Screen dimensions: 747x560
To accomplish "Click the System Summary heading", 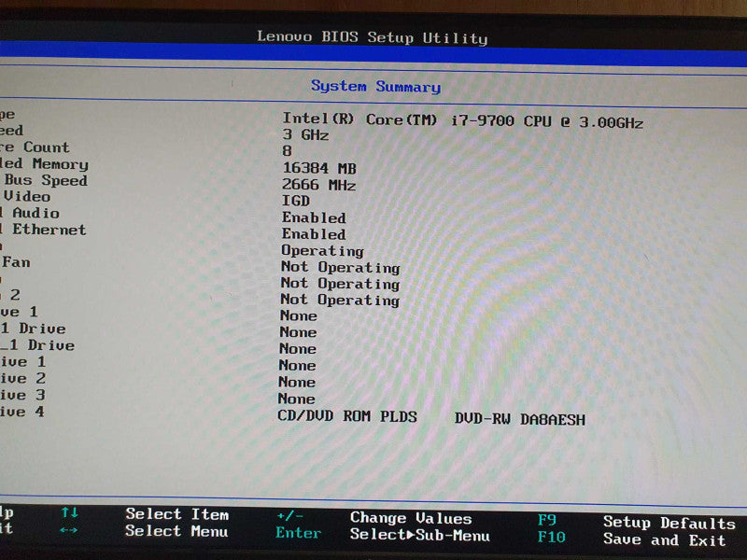I will (x=375, y=86).
